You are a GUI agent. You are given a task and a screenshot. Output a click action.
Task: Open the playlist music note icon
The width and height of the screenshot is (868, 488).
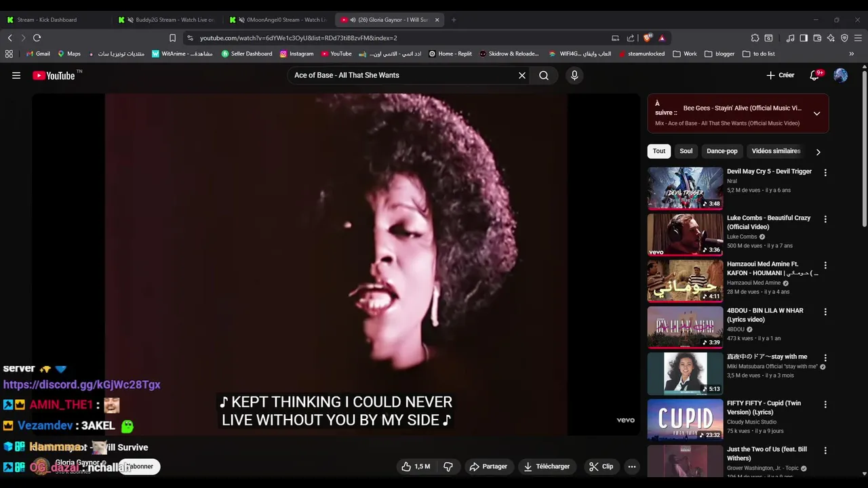[x=790, y=38]
